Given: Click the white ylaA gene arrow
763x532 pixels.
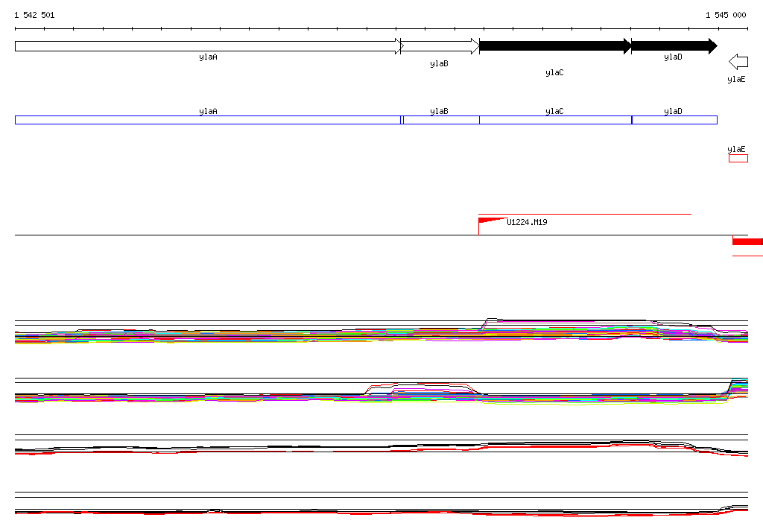Looking at the screenshot, I should [208, 46].
